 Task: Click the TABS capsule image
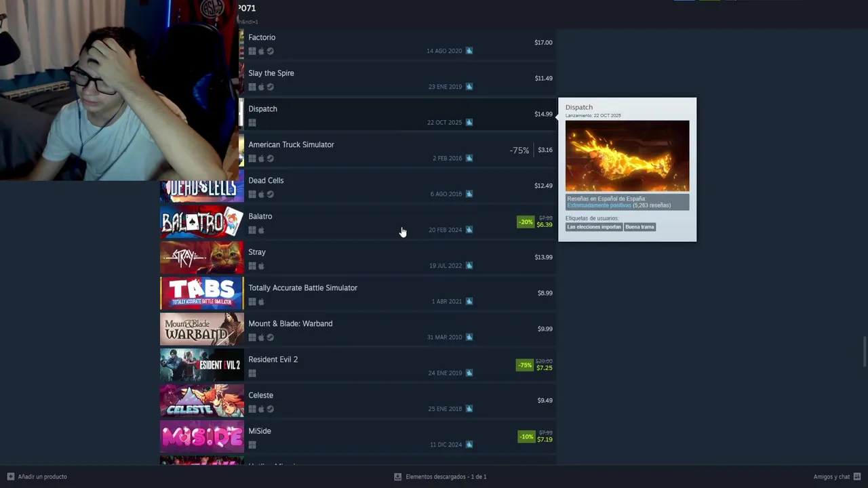(x=202, y=293)
